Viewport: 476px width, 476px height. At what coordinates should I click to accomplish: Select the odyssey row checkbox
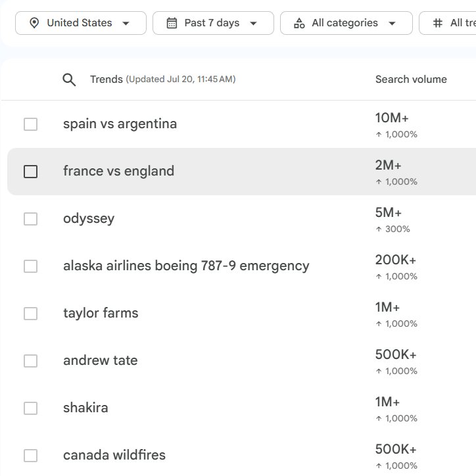coord(31,219)
